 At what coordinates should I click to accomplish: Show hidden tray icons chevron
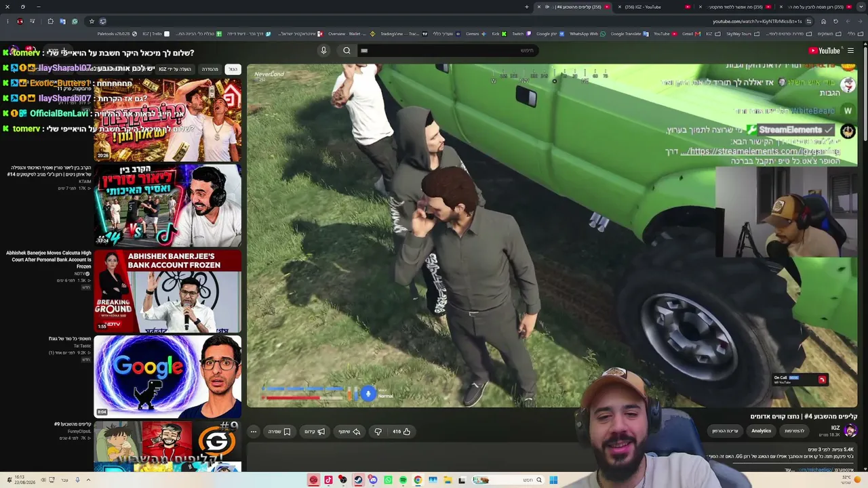(88, 480)
